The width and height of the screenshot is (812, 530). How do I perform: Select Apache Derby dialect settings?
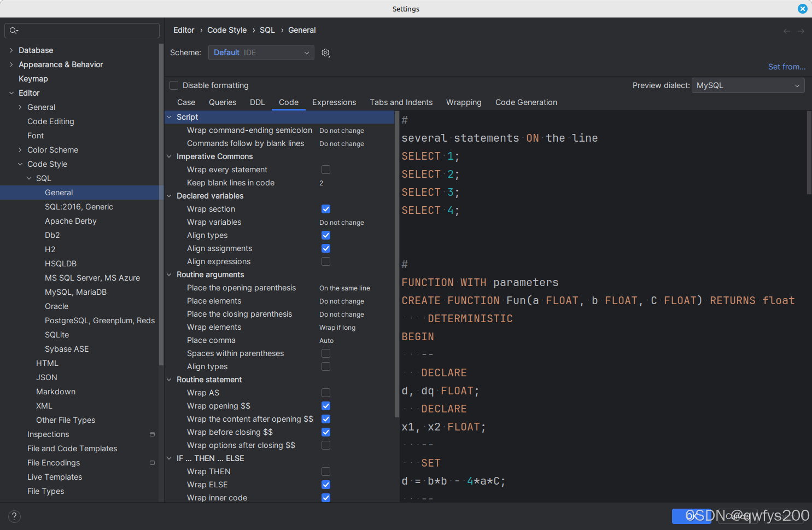71,221
